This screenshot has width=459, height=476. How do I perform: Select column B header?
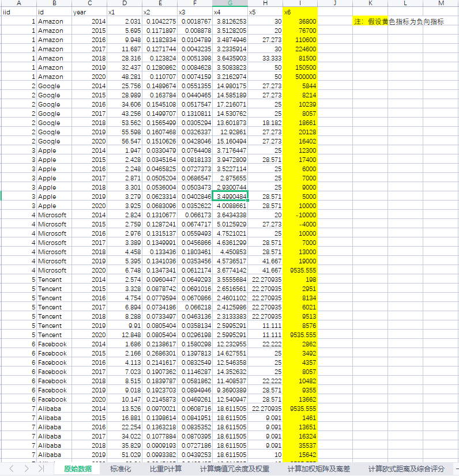tap(54, 3)
